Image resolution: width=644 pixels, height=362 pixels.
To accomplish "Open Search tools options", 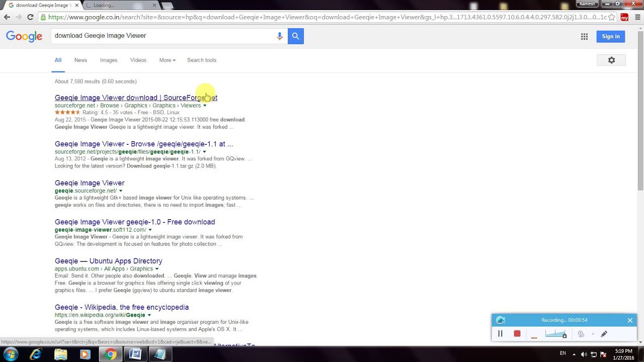I will 202,60.
